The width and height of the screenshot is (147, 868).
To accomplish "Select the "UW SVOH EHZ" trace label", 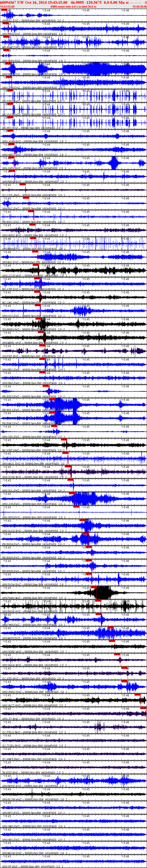I will tap(34, 585).
